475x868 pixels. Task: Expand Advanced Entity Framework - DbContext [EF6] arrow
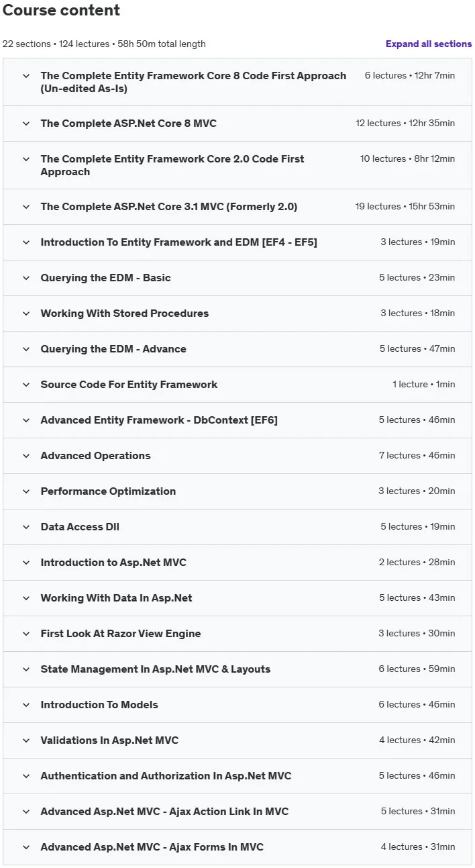[x=26, y=420]
